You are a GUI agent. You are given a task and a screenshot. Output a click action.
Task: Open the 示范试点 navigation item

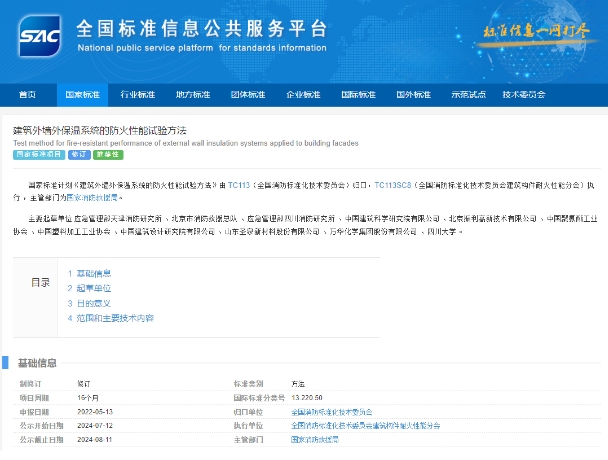(467, 95)
